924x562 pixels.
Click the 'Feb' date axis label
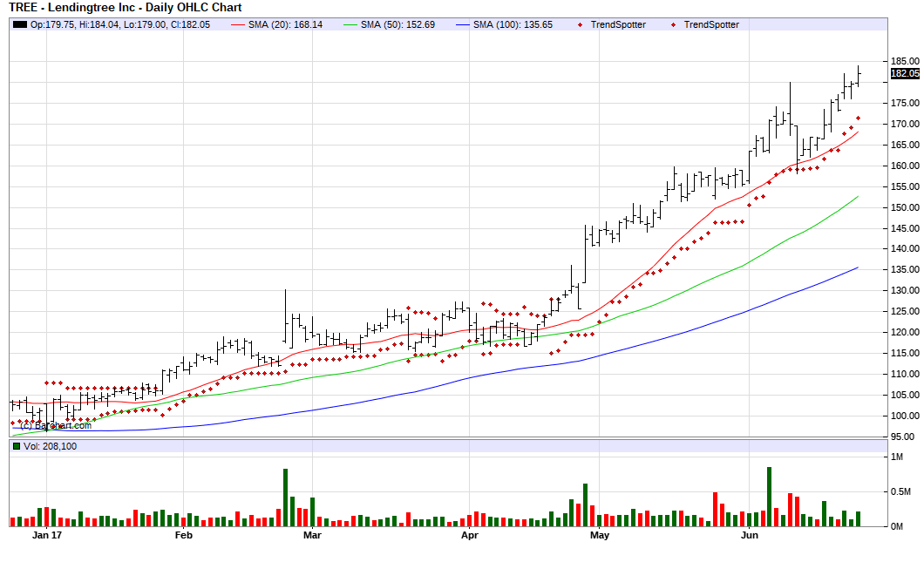(184, 535)
